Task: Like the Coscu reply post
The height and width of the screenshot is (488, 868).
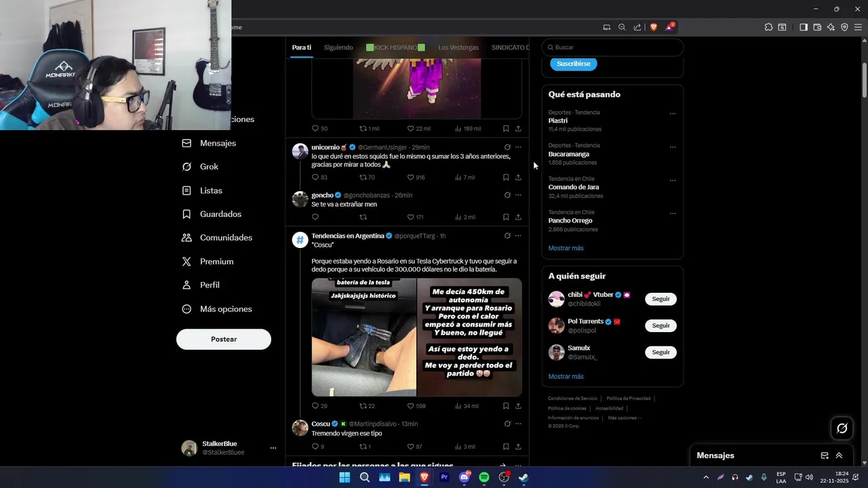Action: [410, 447]
